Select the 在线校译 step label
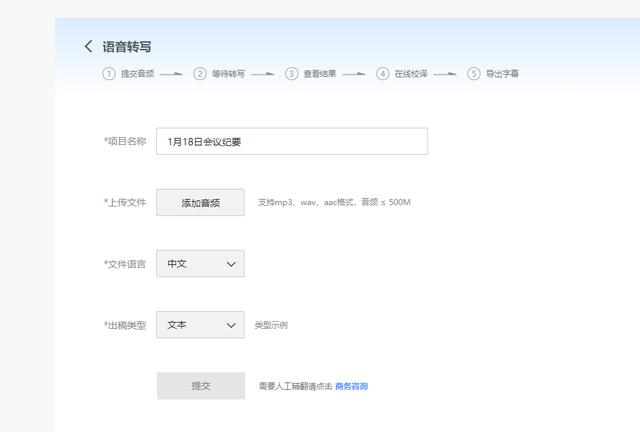Image resolution: width=640 pixels, height=432 pixels. coord(411,74)
